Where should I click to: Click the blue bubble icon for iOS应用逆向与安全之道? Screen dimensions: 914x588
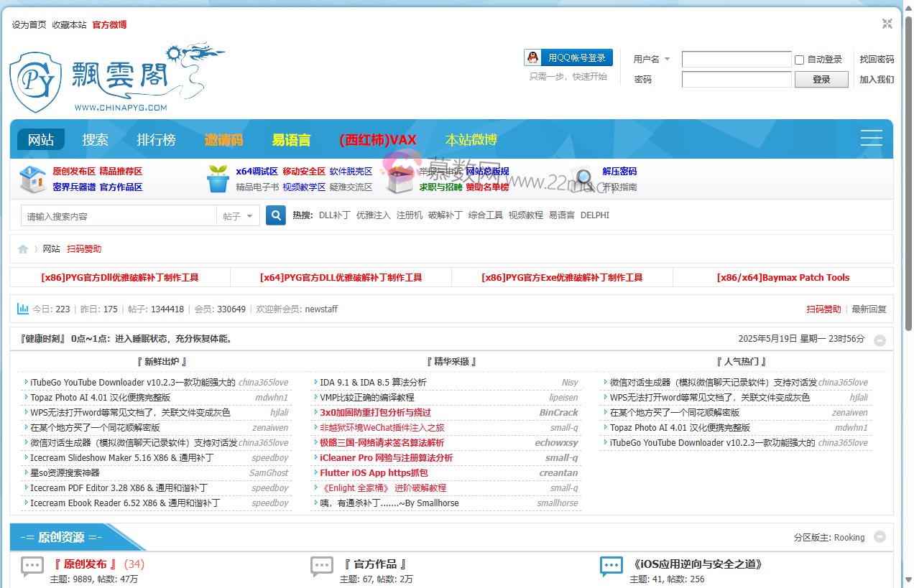[611, 566]
